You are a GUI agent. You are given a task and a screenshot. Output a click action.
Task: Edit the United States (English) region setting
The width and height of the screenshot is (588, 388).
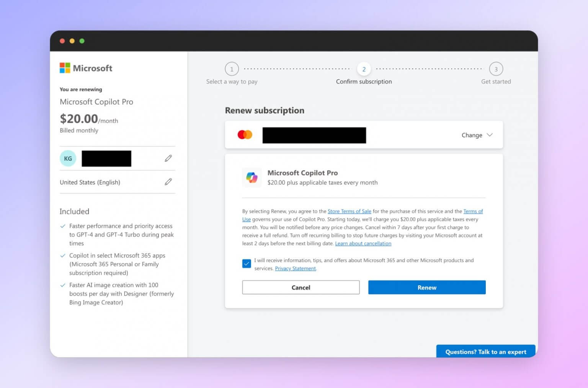168,182
